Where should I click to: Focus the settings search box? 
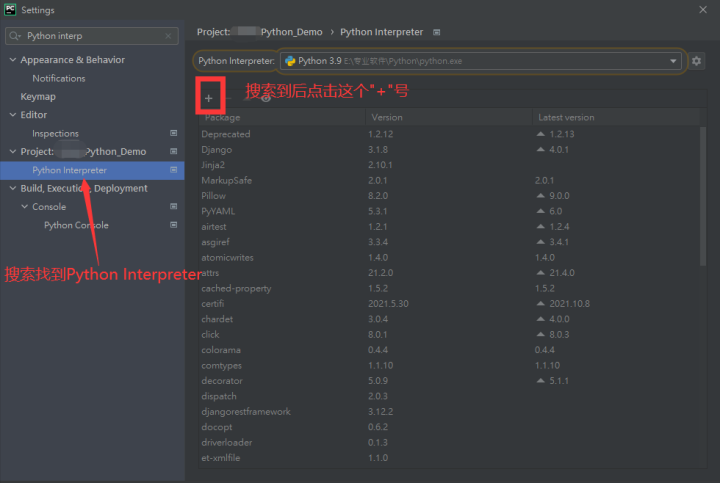[92, 36]
